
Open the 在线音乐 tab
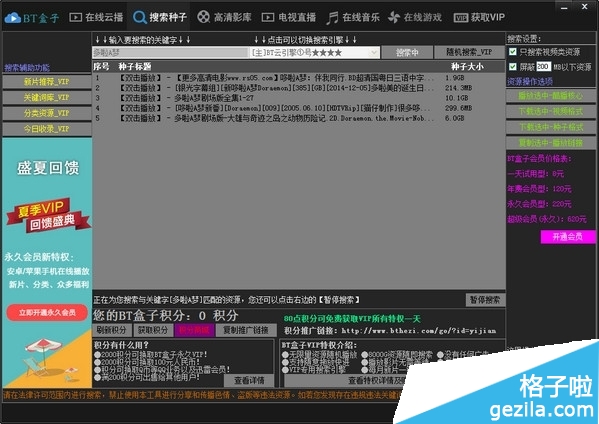(353, 17)
